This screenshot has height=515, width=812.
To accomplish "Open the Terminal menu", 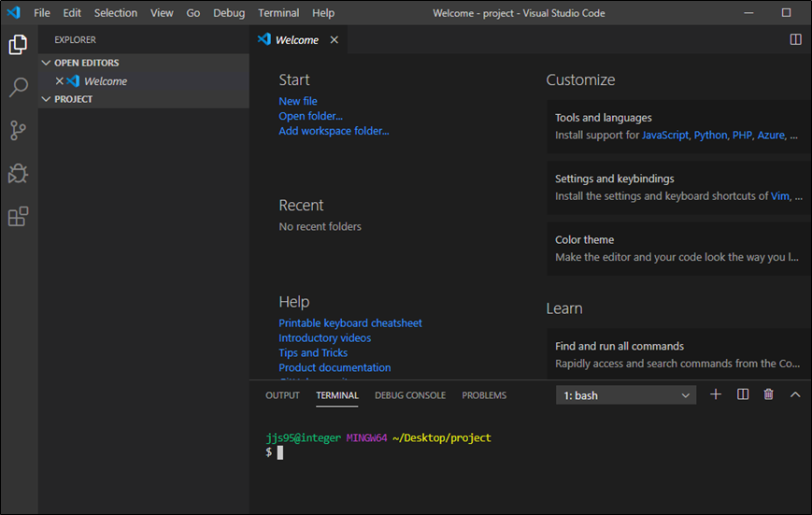I will [278, 13].
